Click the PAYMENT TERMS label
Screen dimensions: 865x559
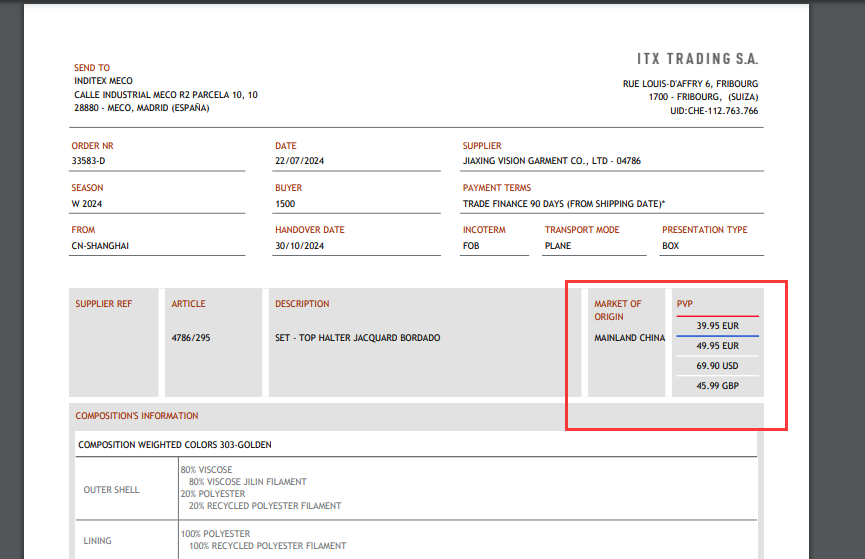[x=496, y=188]
